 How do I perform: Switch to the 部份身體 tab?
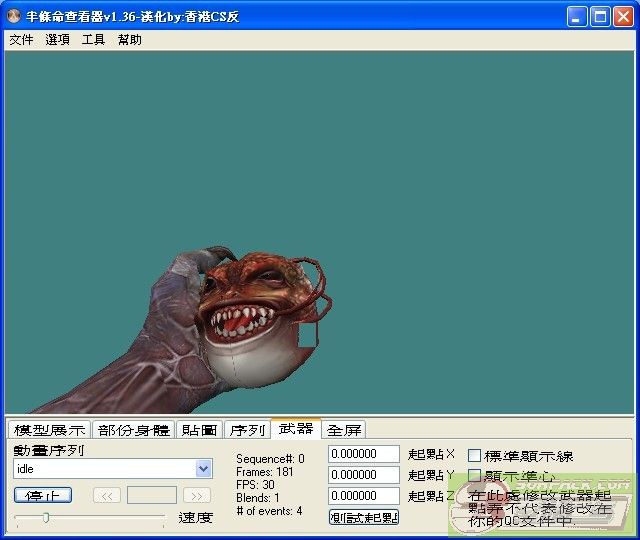[x=133, y=430]
